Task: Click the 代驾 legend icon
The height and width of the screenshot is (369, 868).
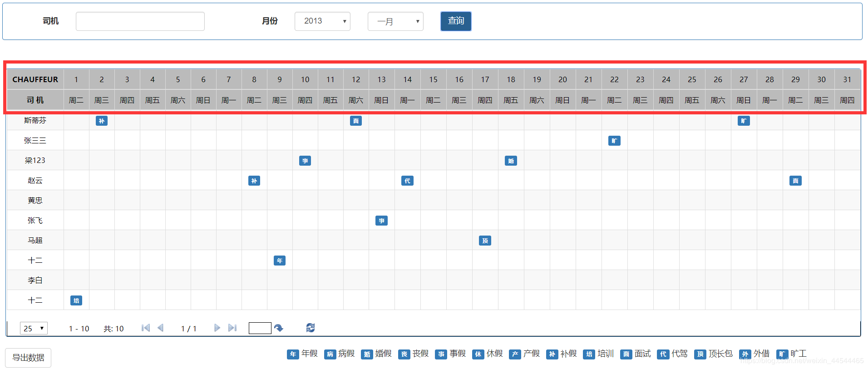Action: (x=663, y=354)
